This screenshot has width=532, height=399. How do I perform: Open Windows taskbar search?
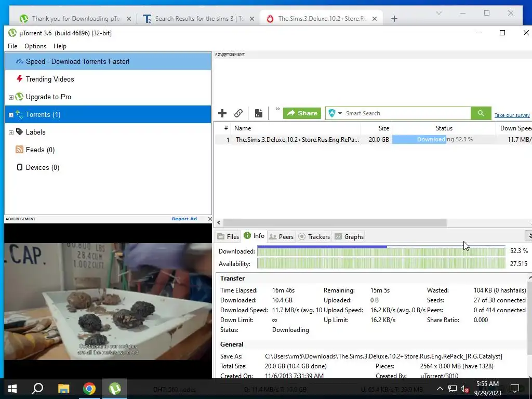(x=37, y=389)
